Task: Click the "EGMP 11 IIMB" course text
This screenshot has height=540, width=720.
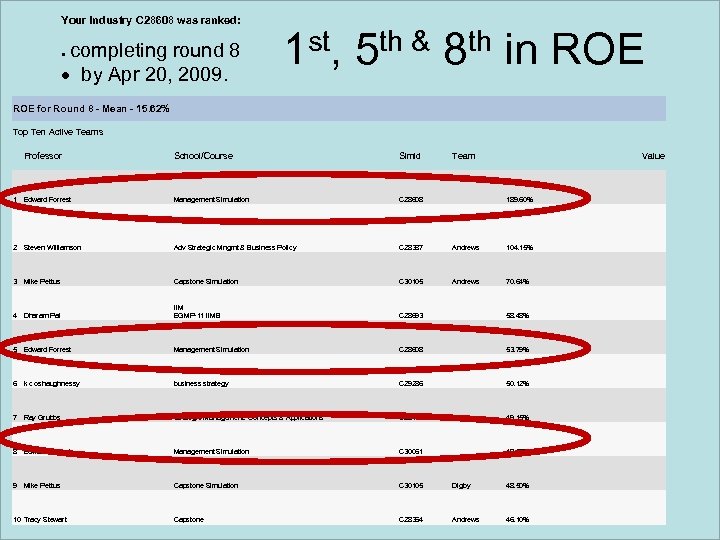Action: [197, 315]
